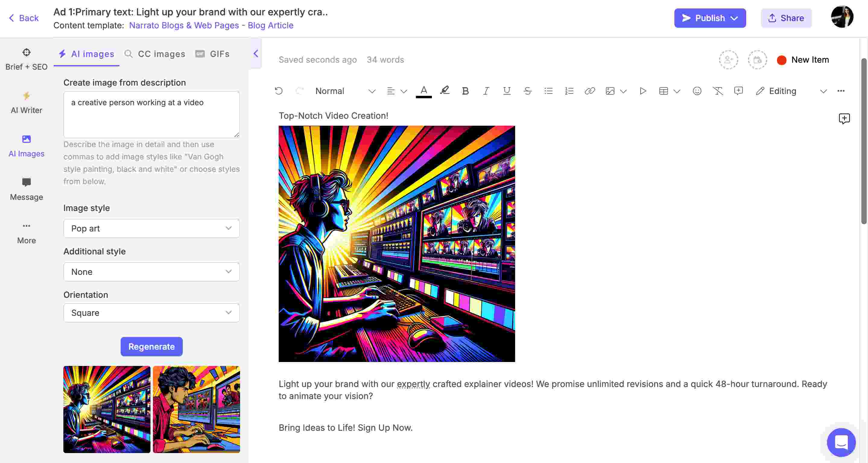This screenshot has height=463, width=868.
Task: Click the undo icon in the editor toolbar
Action: (x=278, y=91)
